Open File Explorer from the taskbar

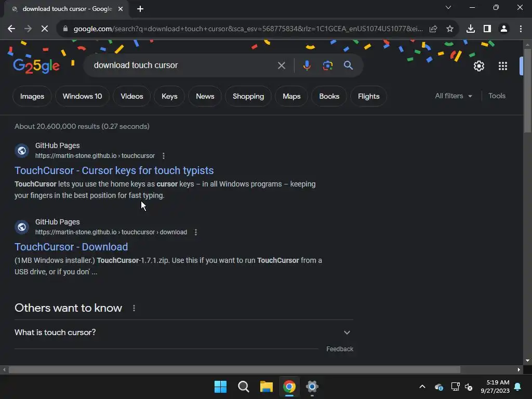point(267,387)
